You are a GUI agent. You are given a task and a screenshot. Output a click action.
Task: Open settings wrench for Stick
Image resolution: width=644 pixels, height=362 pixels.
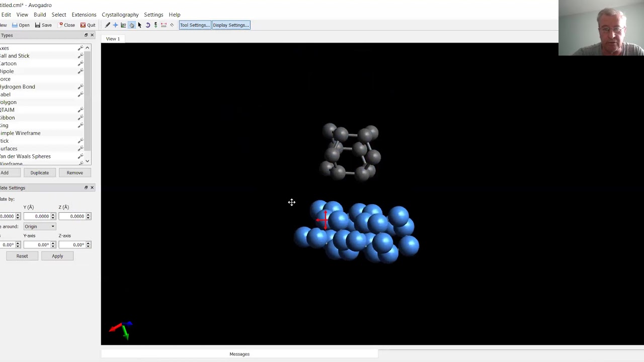tap(80, 141)
